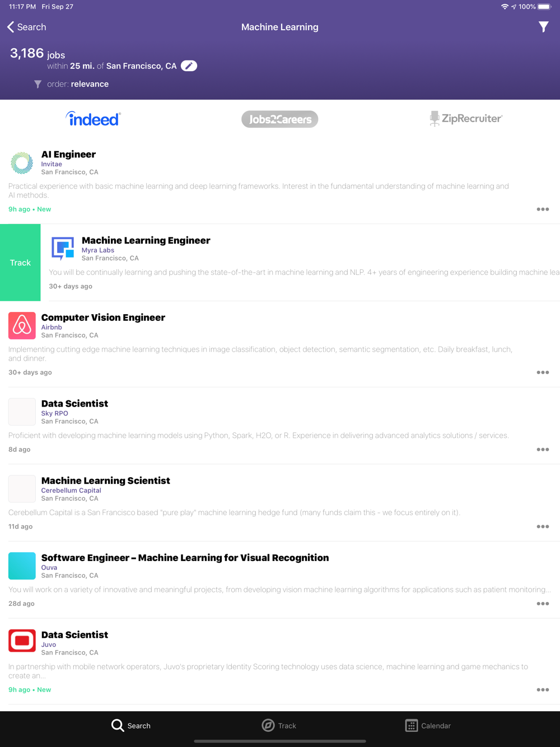The height and width of the screenshot is (747, 560).
Task: Tap the San Francisco, CA location text
Action: click(x=141, y=66)
